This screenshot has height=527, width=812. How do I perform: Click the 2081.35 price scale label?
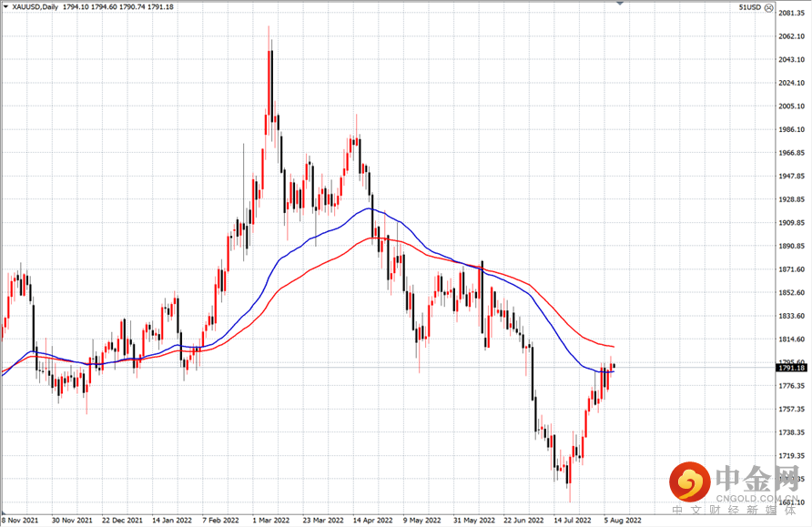coord(791,13)
